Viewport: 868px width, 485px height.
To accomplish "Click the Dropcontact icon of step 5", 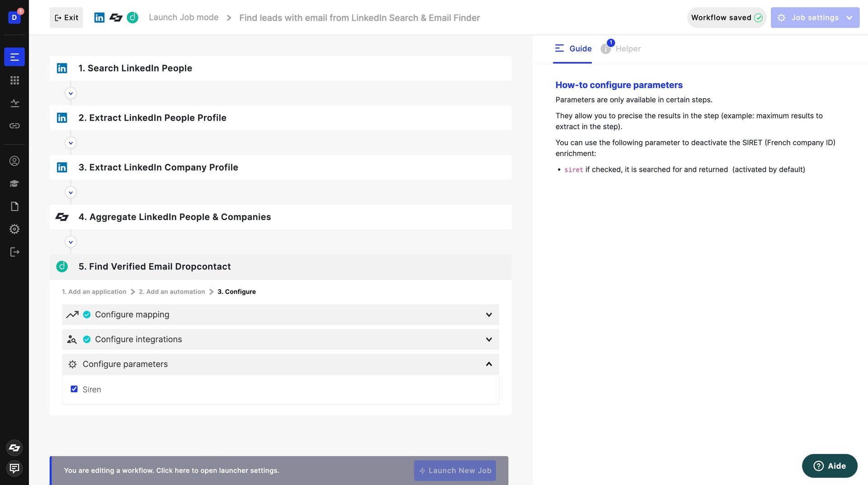I will [x=62, y=267].
